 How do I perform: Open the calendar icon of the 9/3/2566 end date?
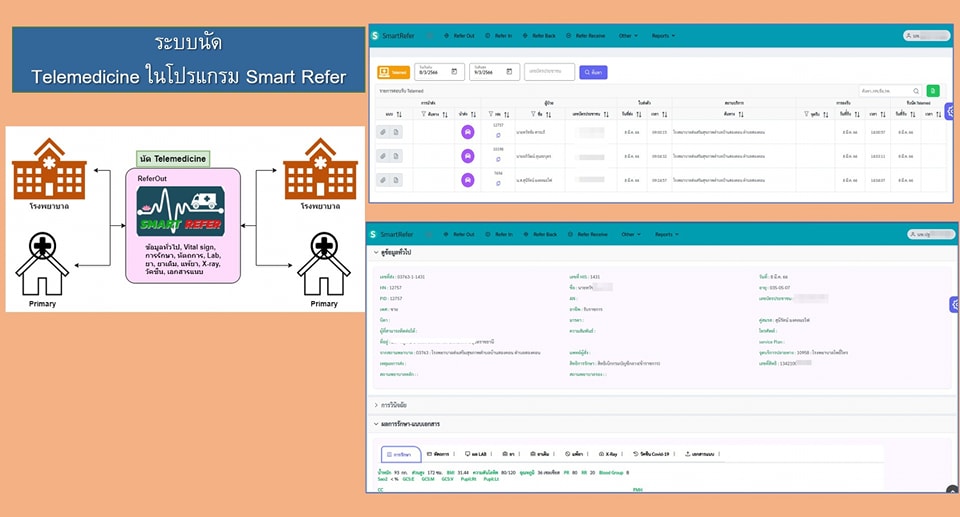click(509, 72)
